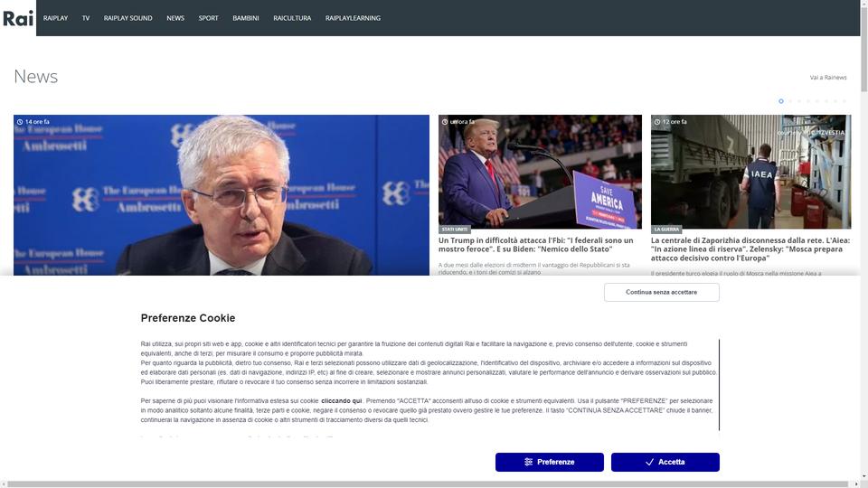This screenshot has width=868, height=488.
Task: Select the first carousel pagination dot
Action: (x=780, y=101)
